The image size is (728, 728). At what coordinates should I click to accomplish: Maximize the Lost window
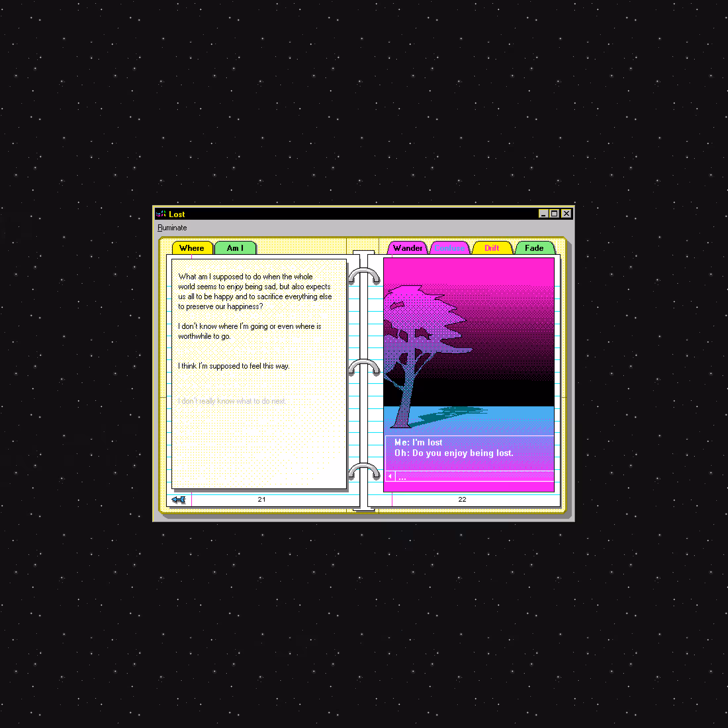coord(554,214)
